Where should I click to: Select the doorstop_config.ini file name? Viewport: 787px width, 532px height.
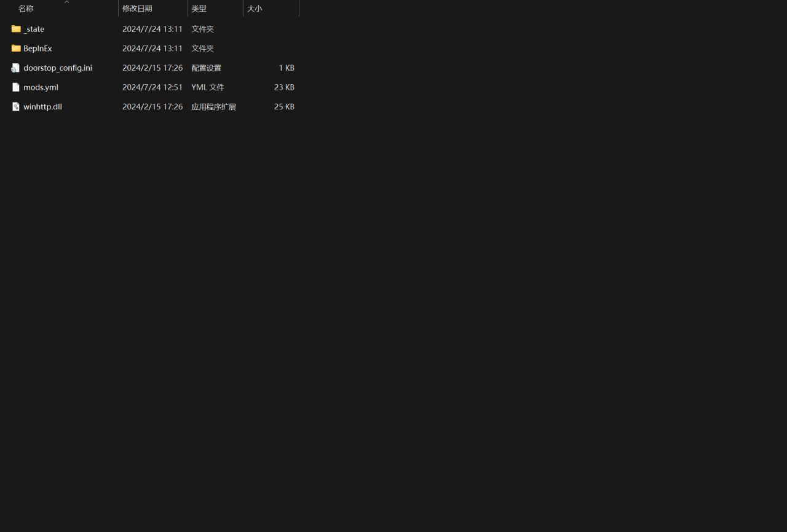point(58,68)
